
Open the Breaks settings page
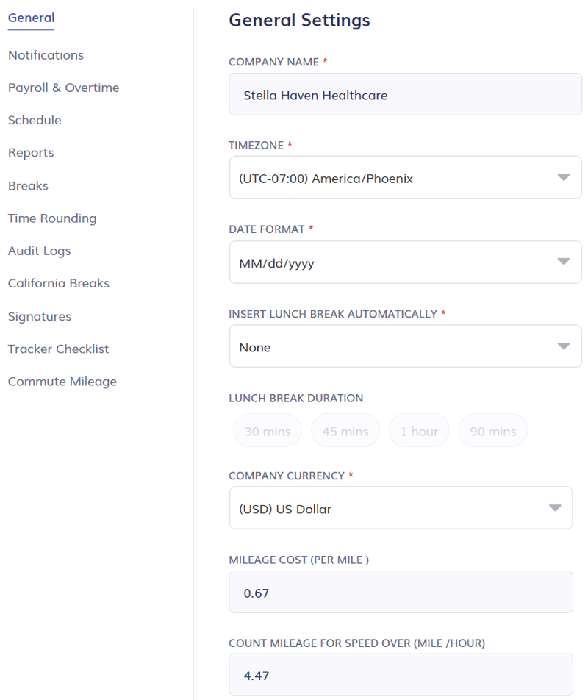[x=28, y=185]
